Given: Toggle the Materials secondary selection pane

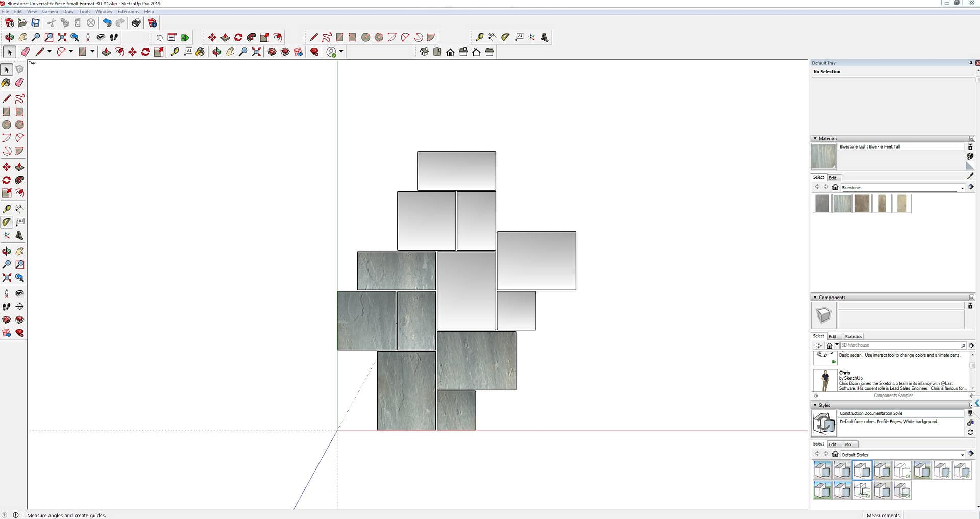Looking at the screenshot, I should tap(970, 147).
